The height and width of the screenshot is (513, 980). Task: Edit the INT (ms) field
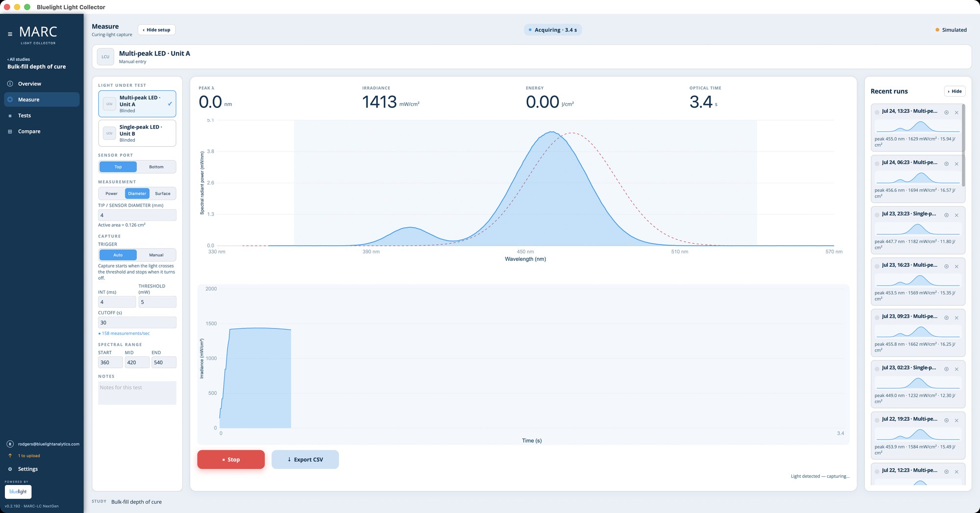point(117,302)
